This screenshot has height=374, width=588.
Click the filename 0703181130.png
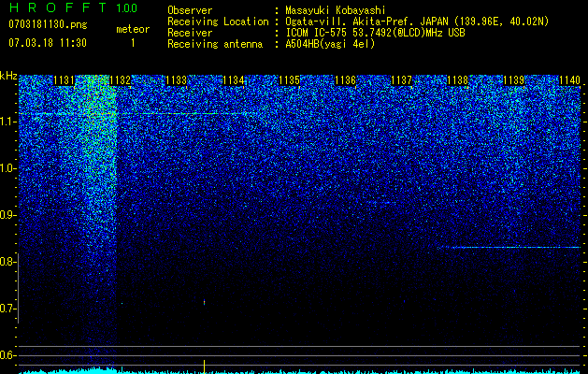click(48, 24)
